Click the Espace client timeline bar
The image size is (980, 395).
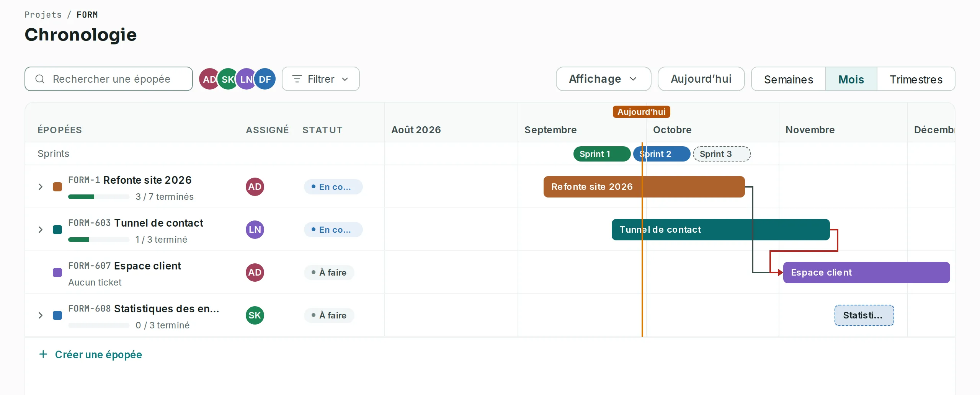pyautogui.click(x=867, y=273)
